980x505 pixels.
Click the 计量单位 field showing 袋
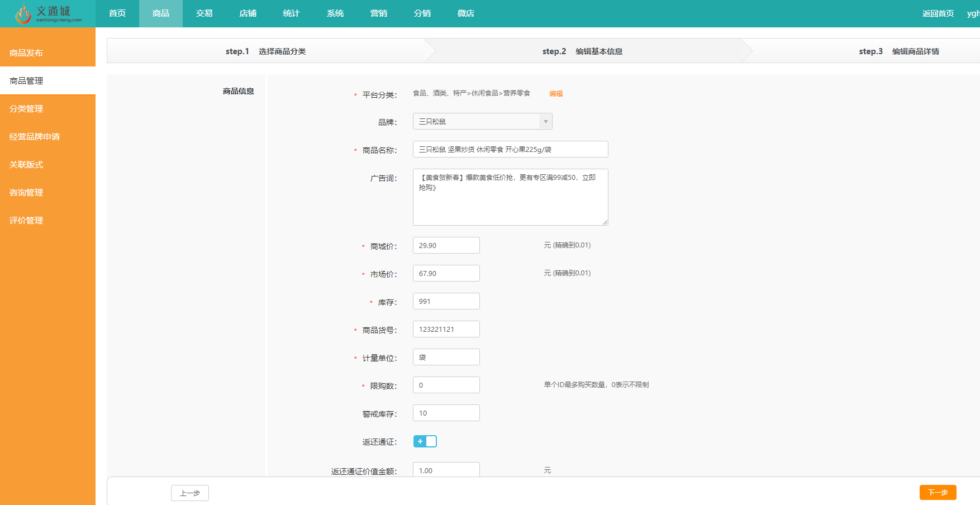click(x=446, y=357)
